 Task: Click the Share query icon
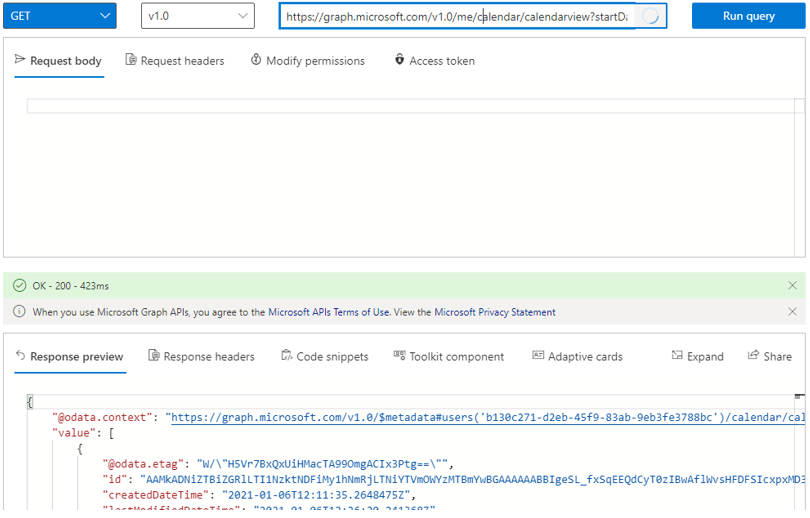(x=753, y=356)
